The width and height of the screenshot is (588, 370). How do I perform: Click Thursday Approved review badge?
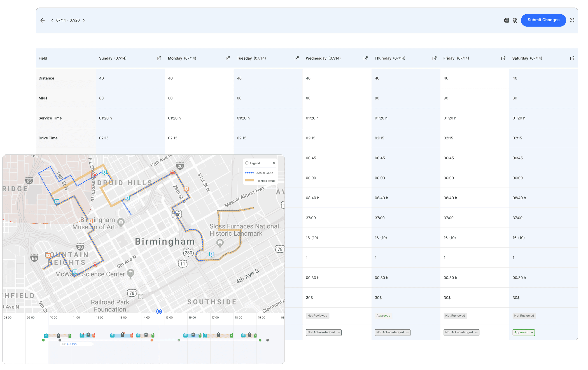pos(383,316)
